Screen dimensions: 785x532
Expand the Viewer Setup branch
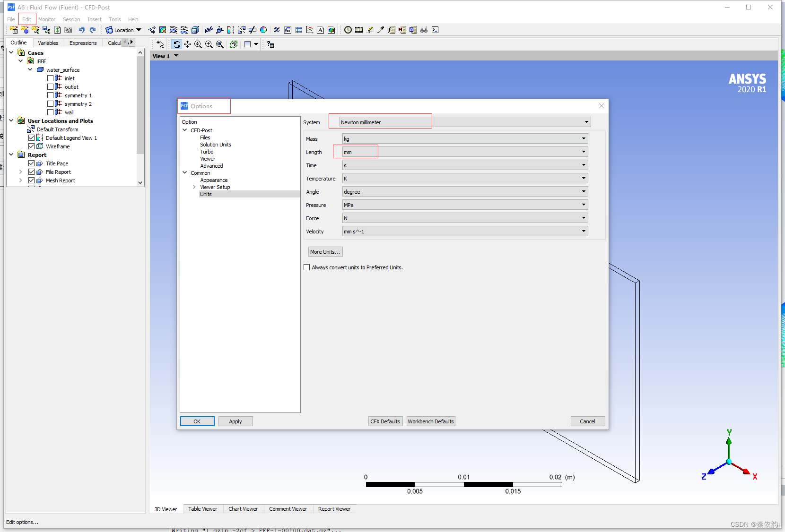click(x=194, y=187)
